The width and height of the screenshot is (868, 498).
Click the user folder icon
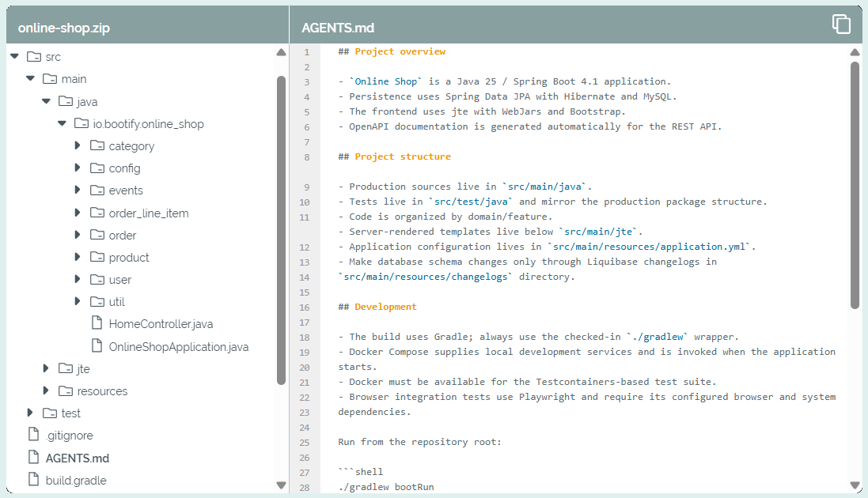click(97, 279)
